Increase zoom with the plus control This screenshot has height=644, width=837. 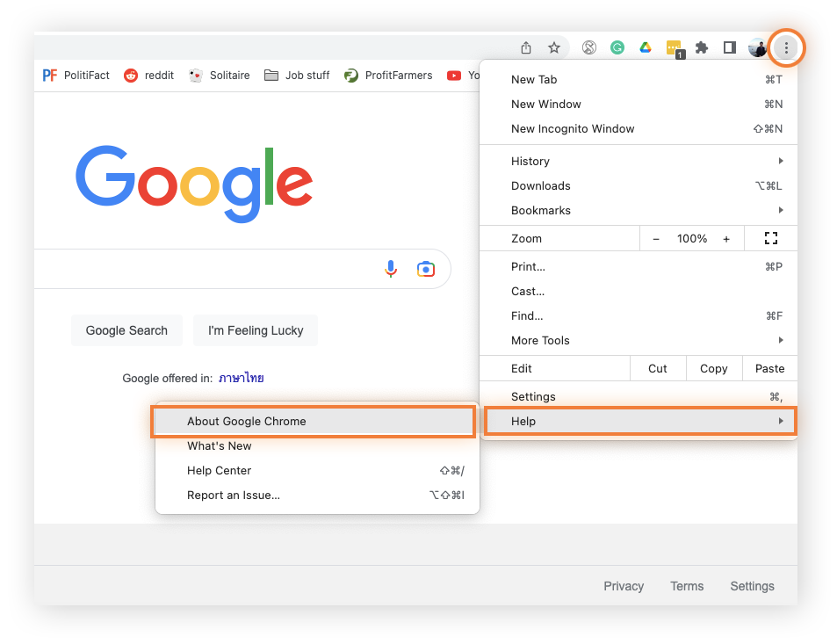(x=726, y=238)
